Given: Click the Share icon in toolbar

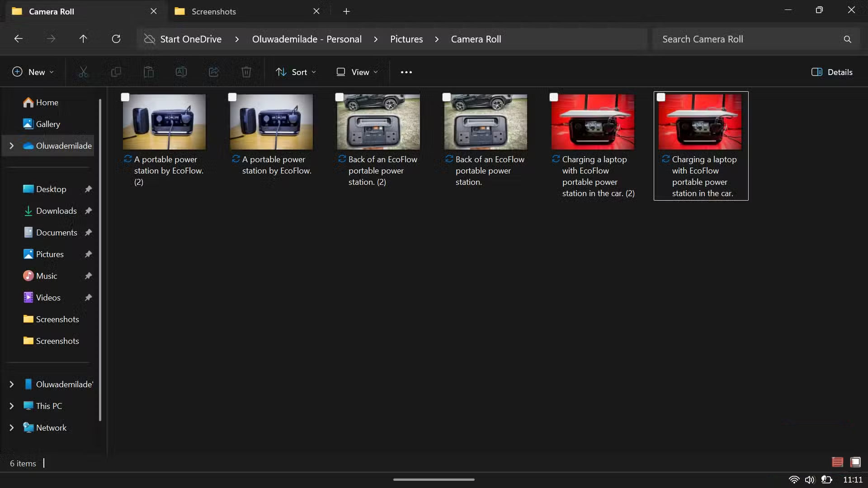Looking at the screenshot, I should (213, 72).
